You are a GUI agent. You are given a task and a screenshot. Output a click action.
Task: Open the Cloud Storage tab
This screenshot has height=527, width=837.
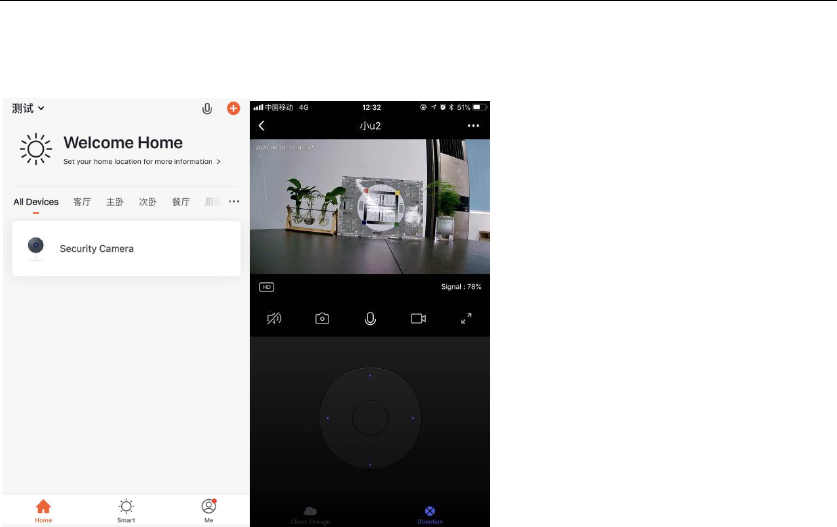pos(310,515)
